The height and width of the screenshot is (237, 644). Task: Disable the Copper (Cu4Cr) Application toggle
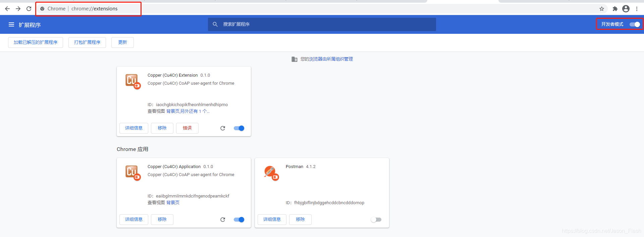coord(239,220)
